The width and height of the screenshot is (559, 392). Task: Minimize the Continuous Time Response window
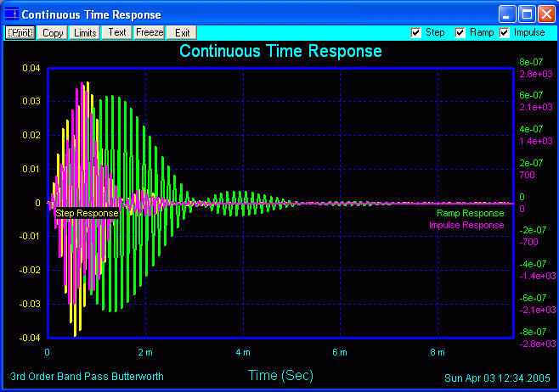[x=507, y=14]
